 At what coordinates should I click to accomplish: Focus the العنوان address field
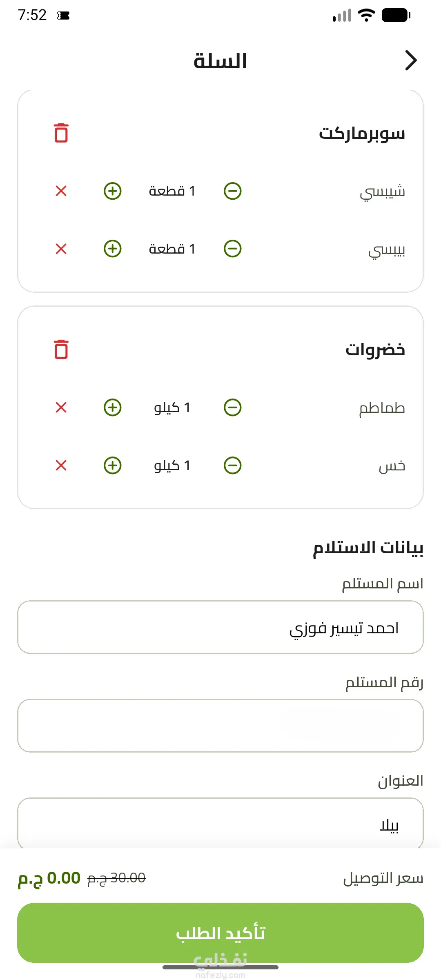[x=220, y=824]
